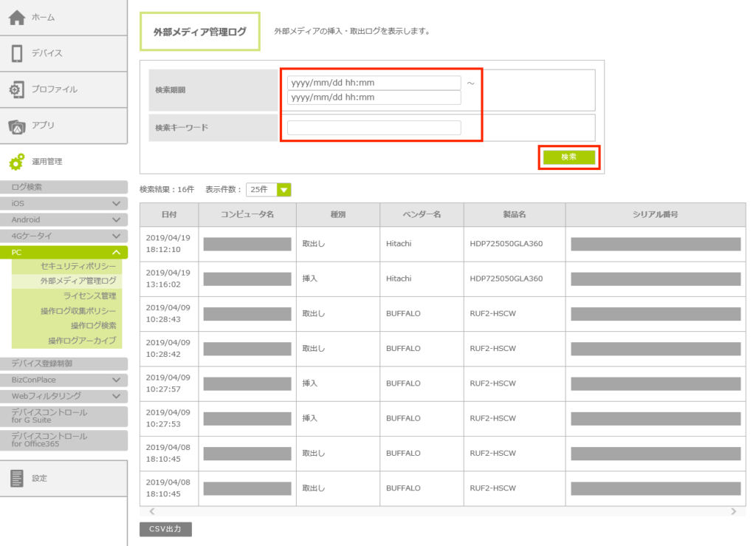The height and width of the screenshot is (546, 756).
Task: Focus the 検索キーワード text field
Action: (x=374, y=128)
